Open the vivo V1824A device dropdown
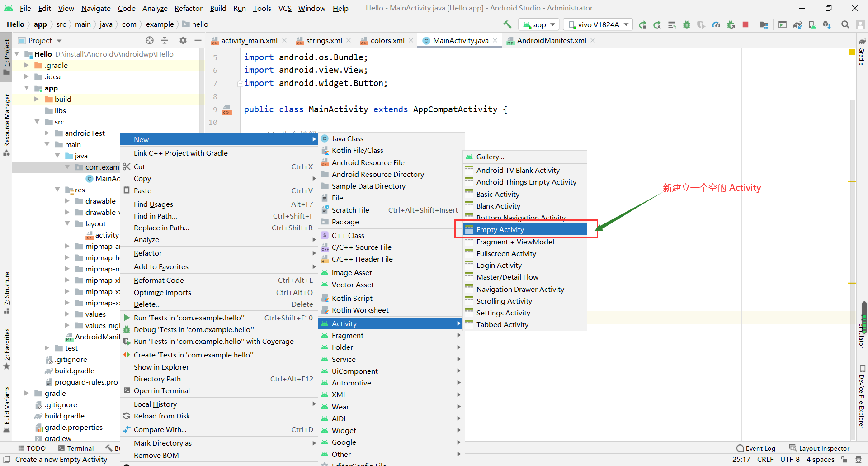The image size is (868, 466). pyautogui.click(x=599, y=24)
